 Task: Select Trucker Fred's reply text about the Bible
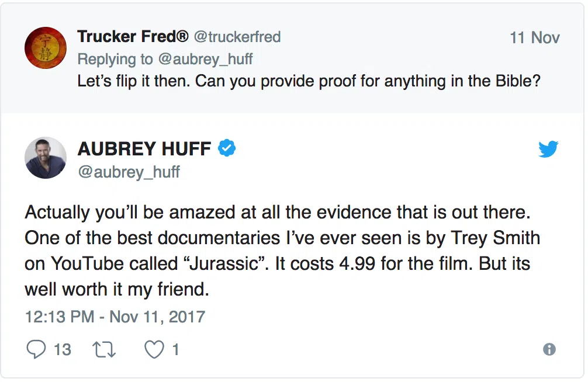click(x=309, y=81)
